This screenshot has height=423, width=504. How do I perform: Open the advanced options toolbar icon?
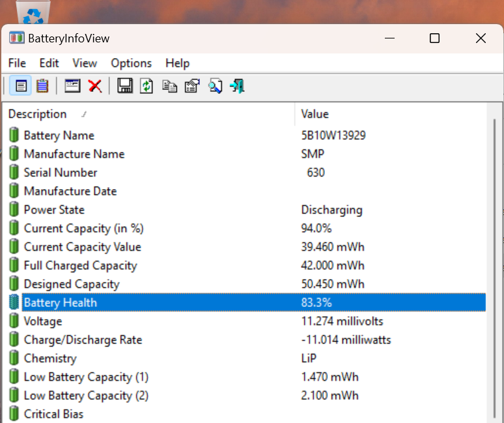pos(192,86)
